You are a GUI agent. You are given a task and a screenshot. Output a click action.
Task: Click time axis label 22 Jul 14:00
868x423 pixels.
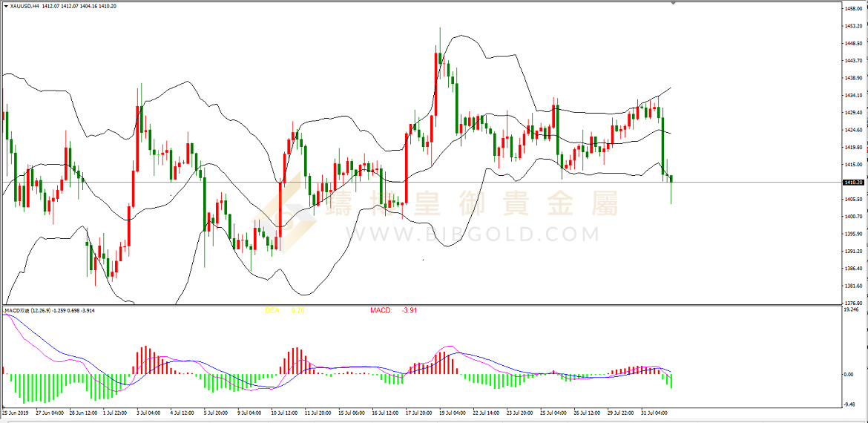[486, 413]
